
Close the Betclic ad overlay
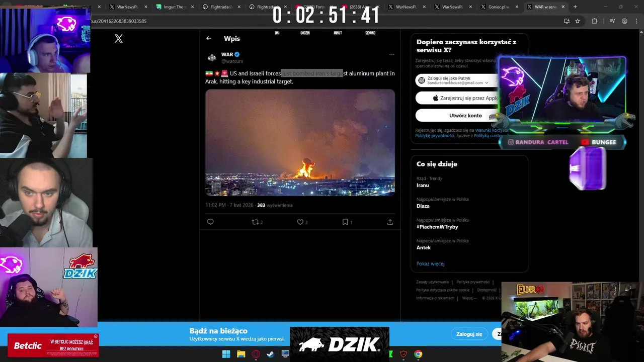pos(96,336)
